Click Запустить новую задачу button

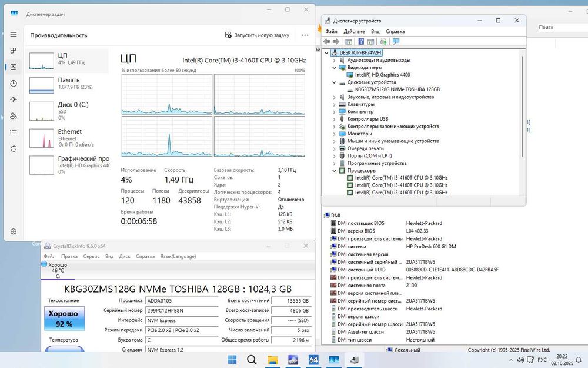tap(257, 35)
